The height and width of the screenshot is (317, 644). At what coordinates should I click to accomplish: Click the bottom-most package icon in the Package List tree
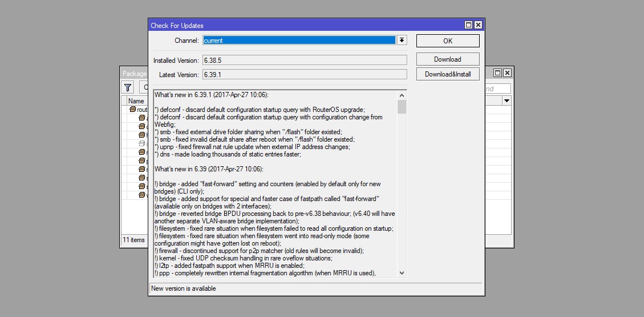tap(142, 195)
